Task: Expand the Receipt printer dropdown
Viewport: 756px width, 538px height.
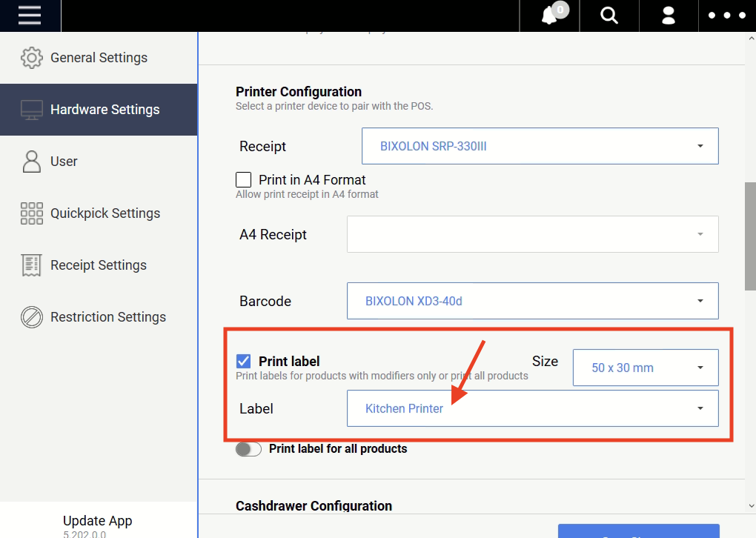Action: click(x=540, y=146)
